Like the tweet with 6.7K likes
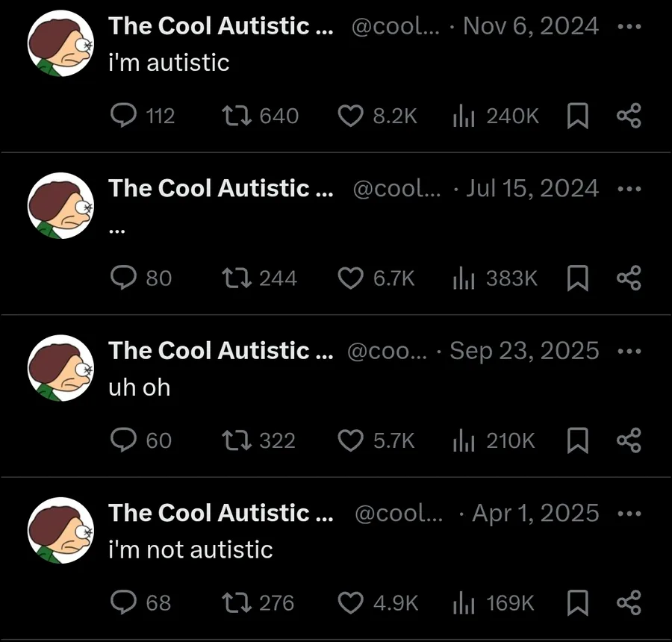672x642 pixels. (x=350, y=278)
